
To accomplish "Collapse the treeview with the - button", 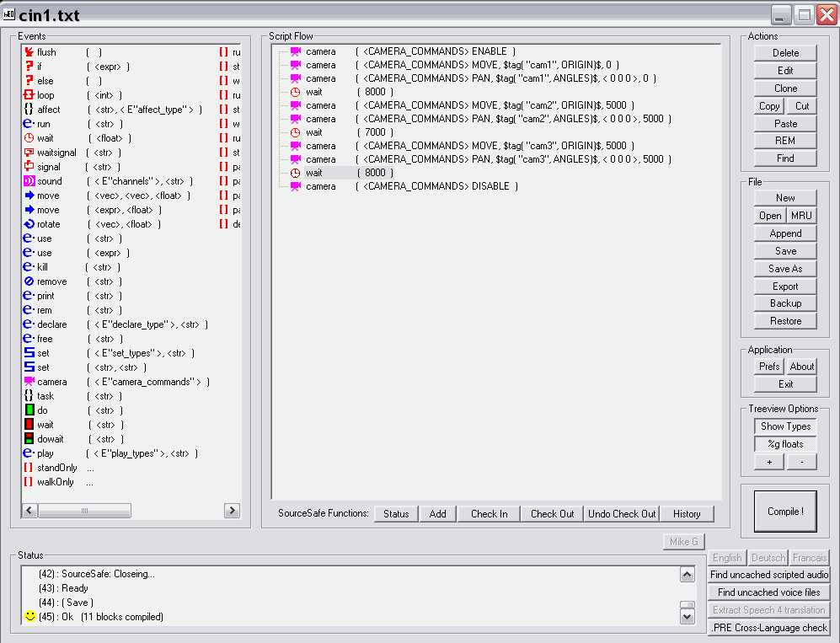I will [x=800, y=462].
